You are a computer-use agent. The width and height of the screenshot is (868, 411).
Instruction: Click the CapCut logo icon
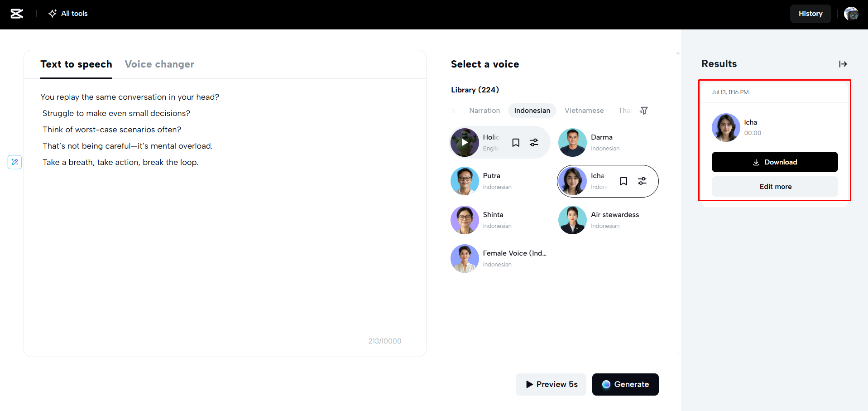click(x=17, y=14)
